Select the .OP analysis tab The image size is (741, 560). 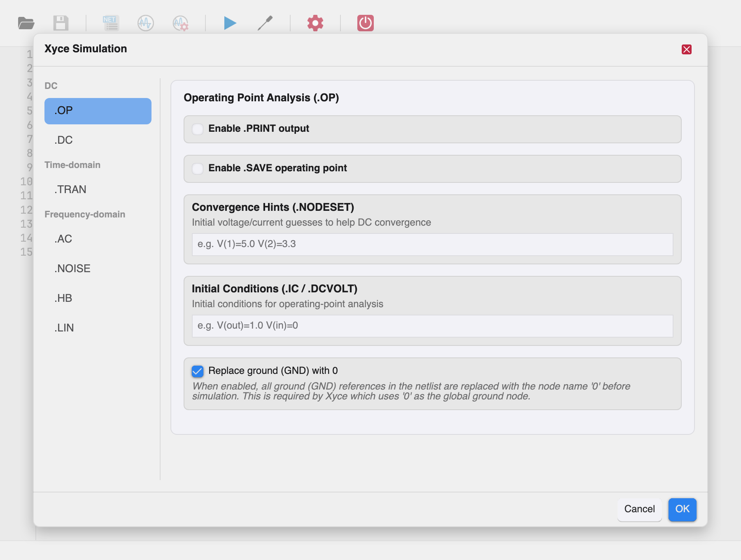coord(98,111)
